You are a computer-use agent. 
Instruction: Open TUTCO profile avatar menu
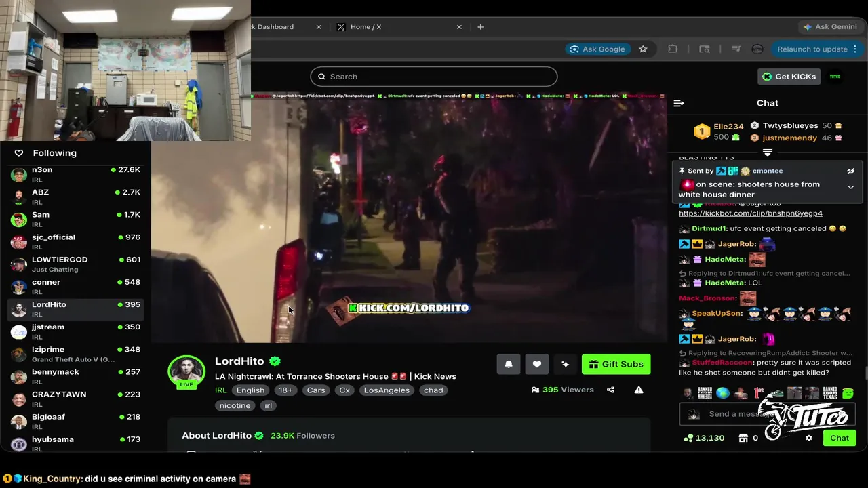(835, 77)
